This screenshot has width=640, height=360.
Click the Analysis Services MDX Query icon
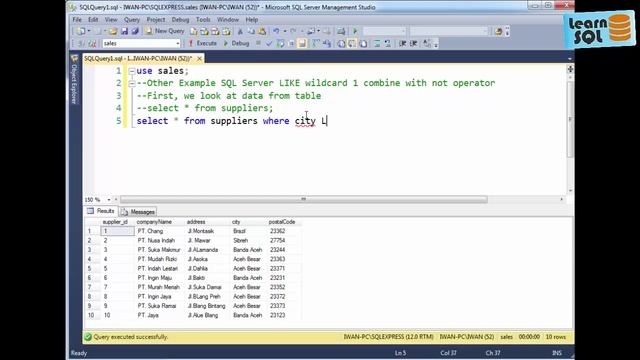204,31
